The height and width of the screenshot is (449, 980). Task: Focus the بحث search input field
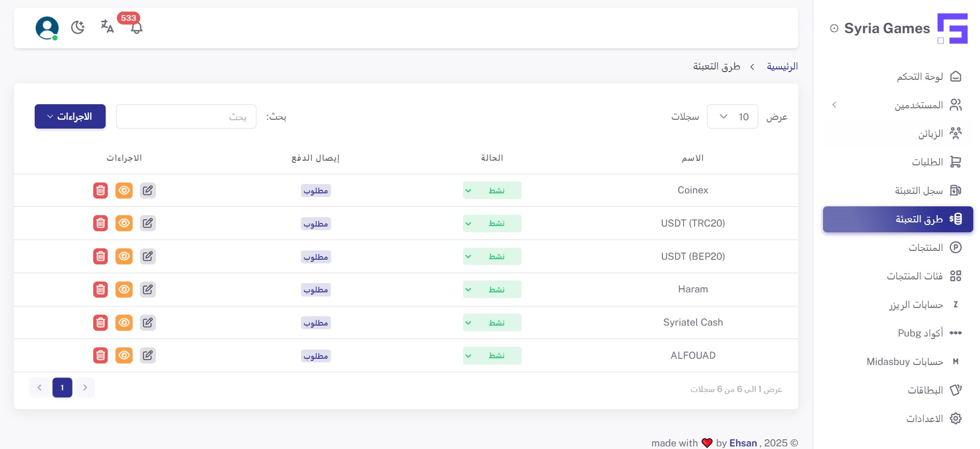coord(186,117)
